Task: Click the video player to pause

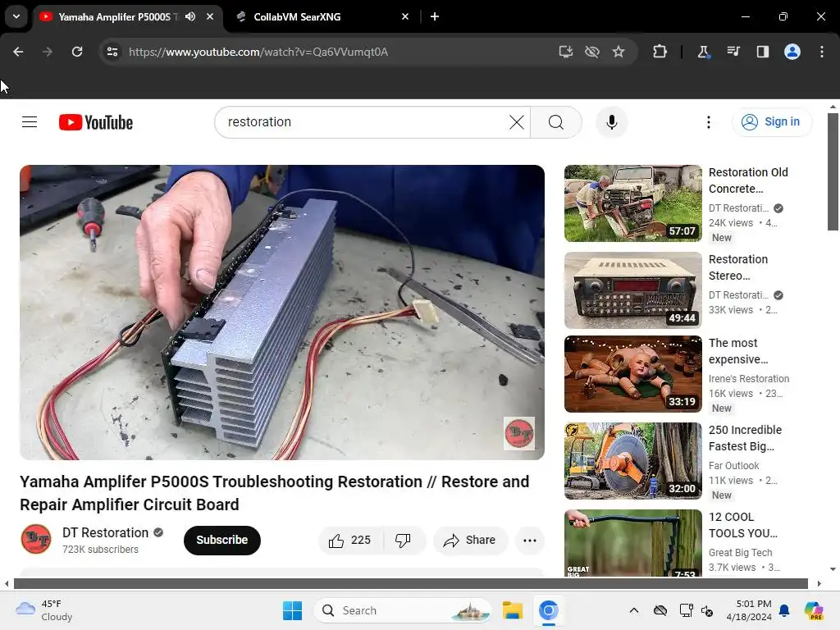Action: point(282,312)
